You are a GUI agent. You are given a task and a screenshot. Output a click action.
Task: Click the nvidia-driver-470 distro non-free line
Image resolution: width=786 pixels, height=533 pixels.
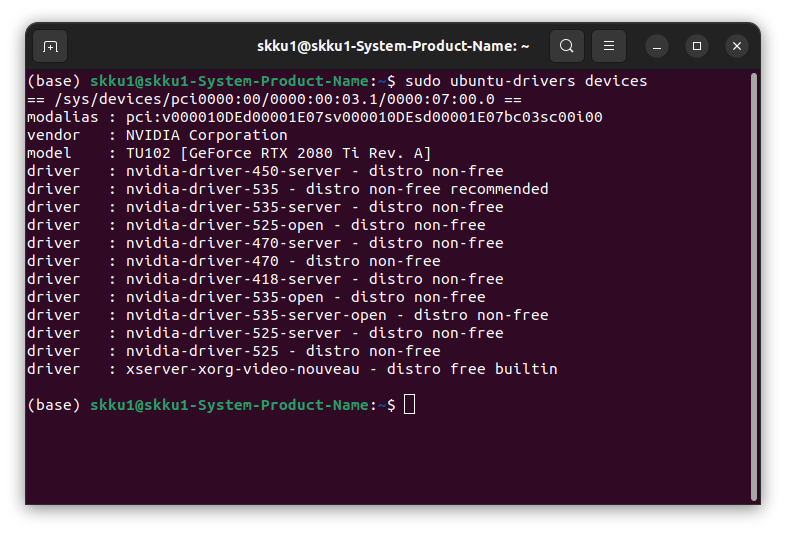[x=234, y=261]
